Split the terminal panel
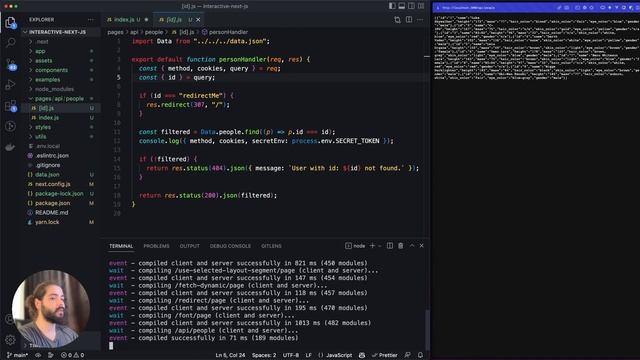This screenshot has width=640, height=360. point(390,246)
